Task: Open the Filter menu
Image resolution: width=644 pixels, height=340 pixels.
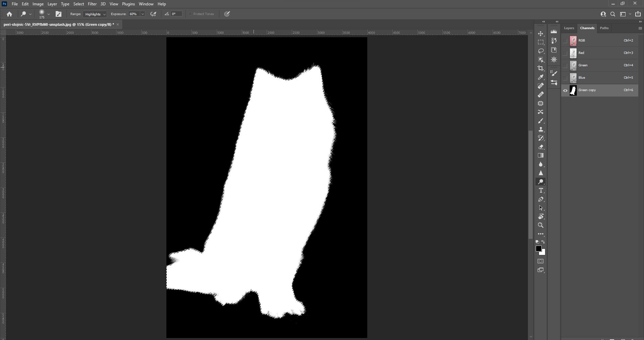Action: [x=92, y=4]
